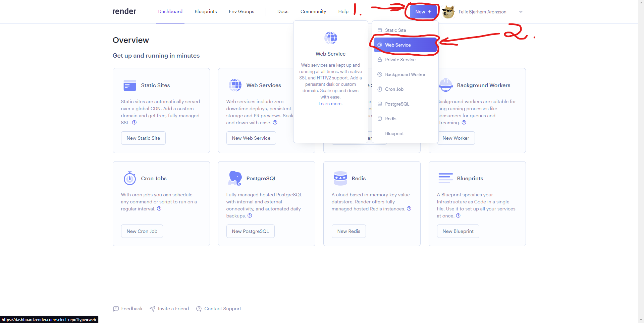Click Contact Support link
This screenshot has width=644, height=323.
[219, 309]
